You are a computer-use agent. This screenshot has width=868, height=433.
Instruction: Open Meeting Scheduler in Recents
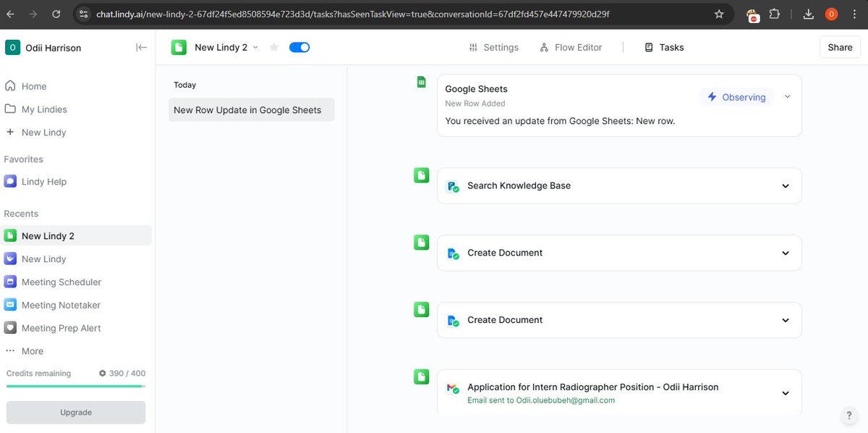click(x=61, y=282)
